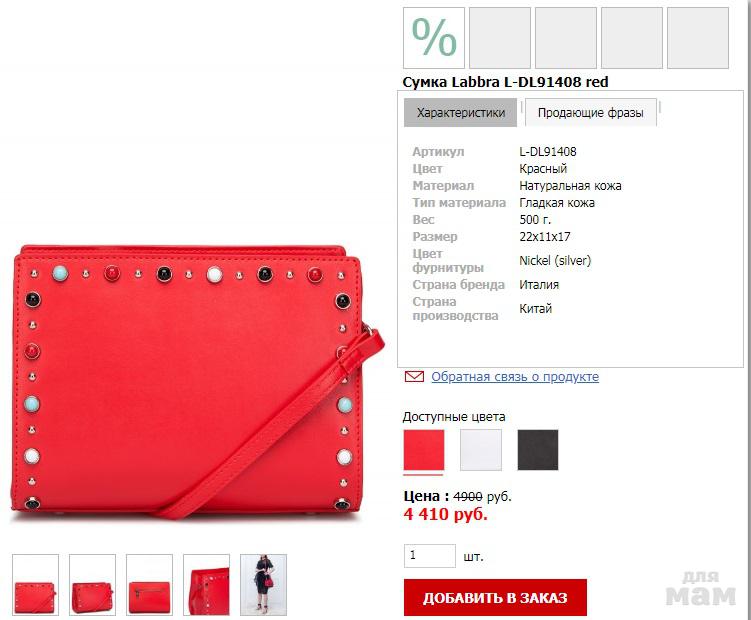Image resolution: width=751 pixels, height=620 pixels.
Task: Click the percent discount badge icon
Action: tap(434, 38)
